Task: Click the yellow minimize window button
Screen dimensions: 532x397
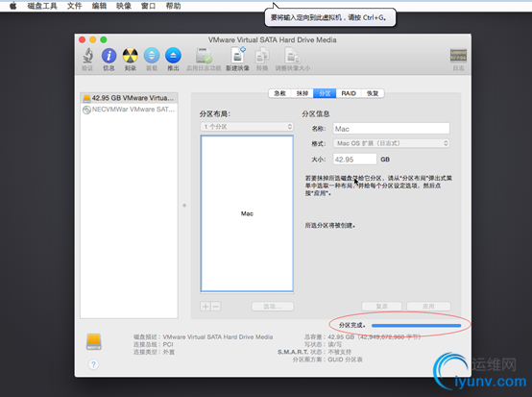Action: pyautogui.click(x=92, y=39)
